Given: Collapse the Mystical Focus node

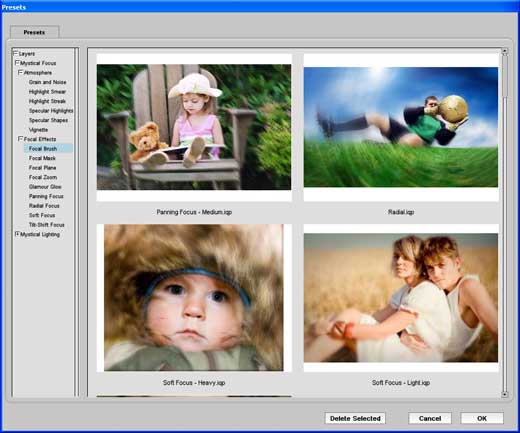Looking at the screenshot, I should (17, 63).
